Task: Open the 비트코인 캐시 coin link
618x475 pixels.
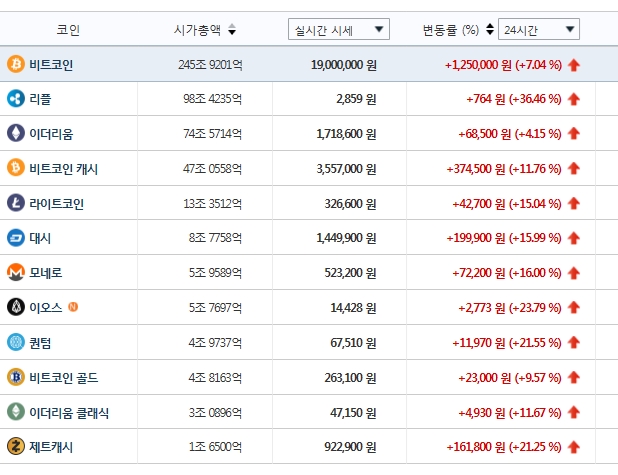Action: [x=64, y=168]
